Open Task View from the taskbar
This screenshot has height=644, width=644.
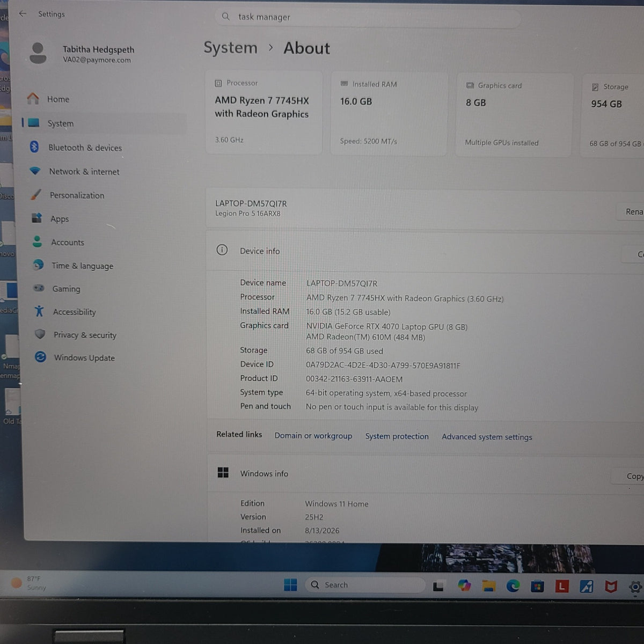[438, 586]
